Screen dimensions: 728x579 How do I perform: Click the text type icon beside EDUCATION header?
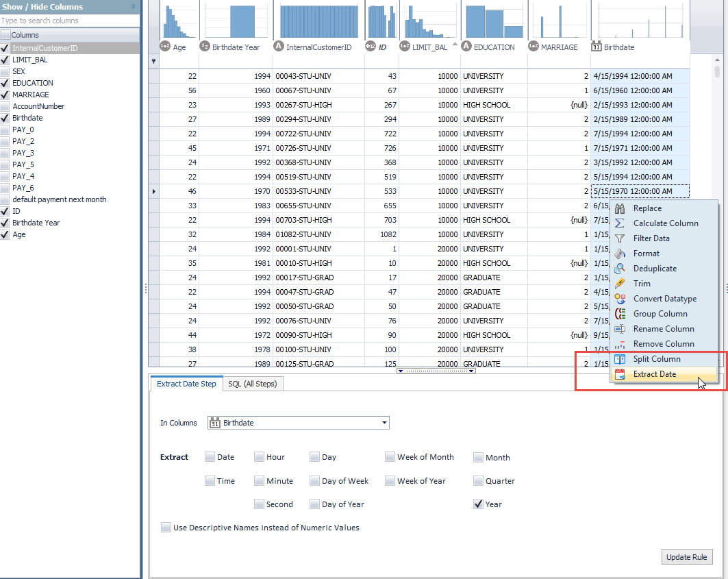[466, 47]
